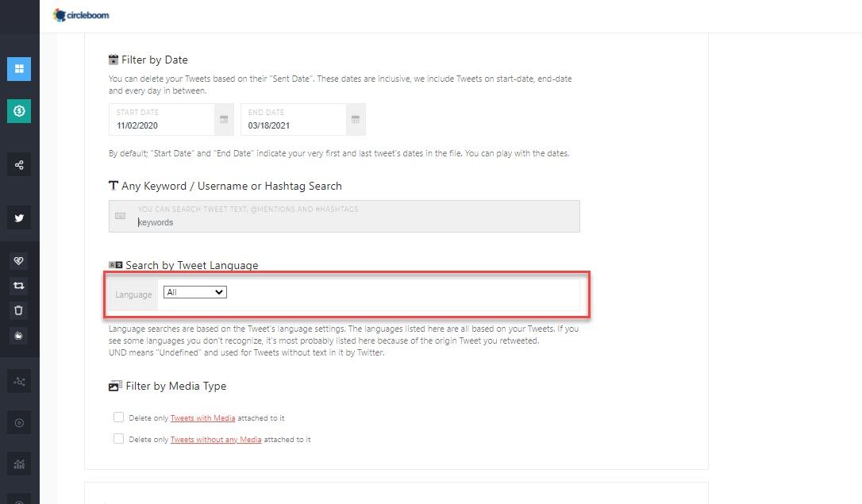Select the trash delete icon in sidebar
The image size is (862, 504).
click(19, 310)
